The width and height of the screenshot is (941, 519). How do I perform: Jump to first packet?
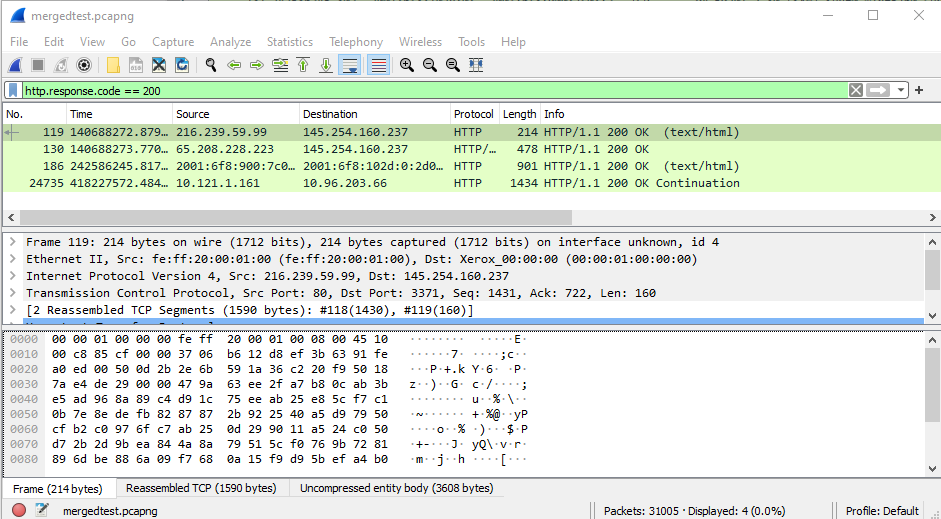pos(303,65)
